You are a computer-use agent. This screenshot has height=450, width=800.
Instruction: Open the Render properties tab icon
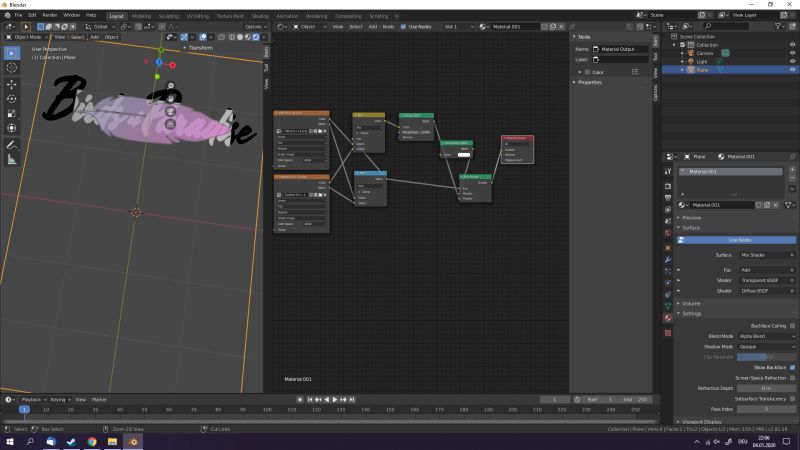coord(668,186)
